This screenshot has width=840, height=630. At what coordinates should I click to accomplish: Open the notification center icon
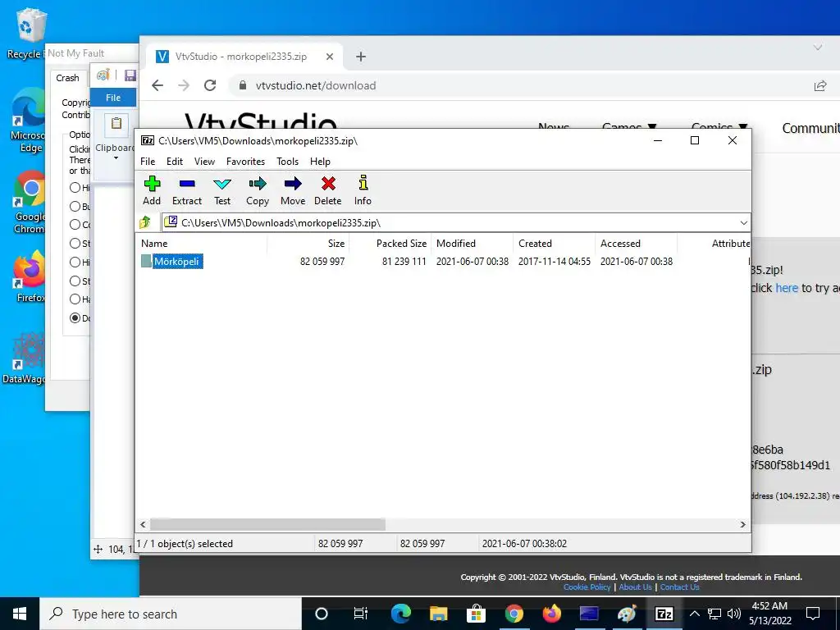point(813,614)
